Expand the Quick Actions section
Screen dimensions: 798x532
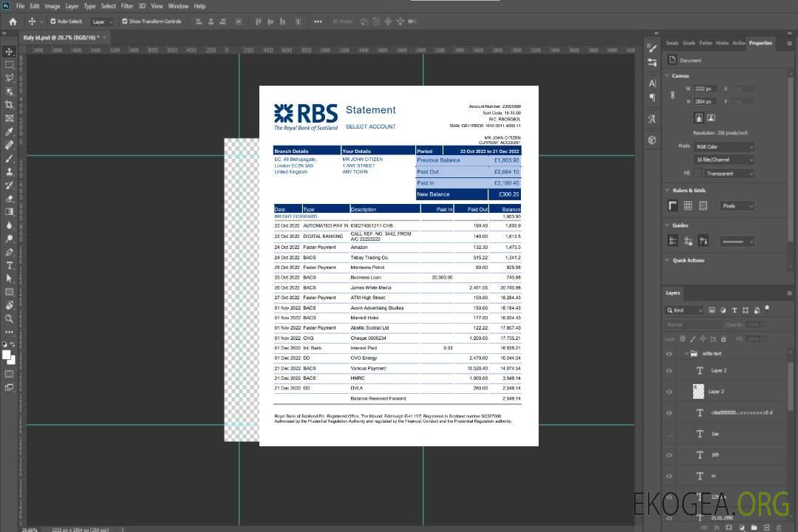tap(667, 260)
